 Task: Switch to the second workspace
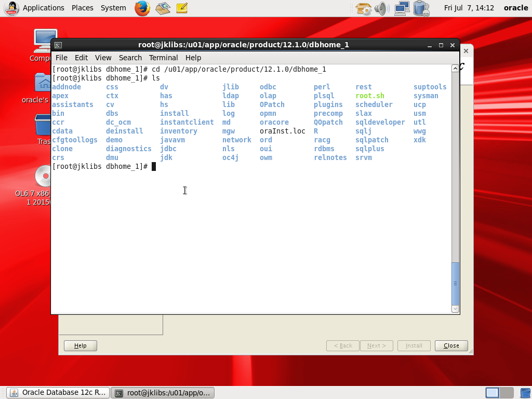[507, 393]
